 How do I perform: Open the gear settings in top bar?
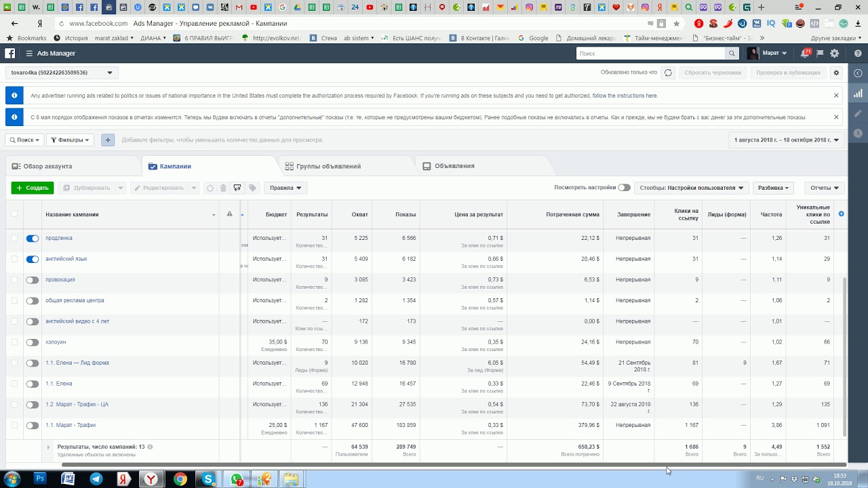click(x=835, y=53)
